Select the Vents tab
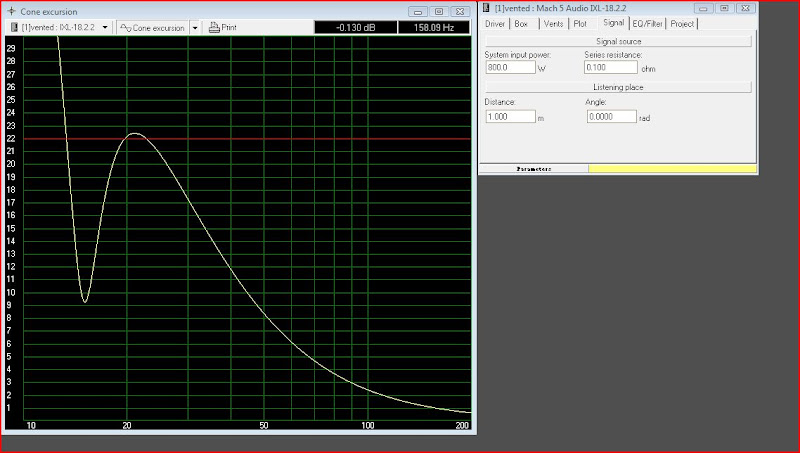Screen dimensions: 800x453 tap(553, 23)
